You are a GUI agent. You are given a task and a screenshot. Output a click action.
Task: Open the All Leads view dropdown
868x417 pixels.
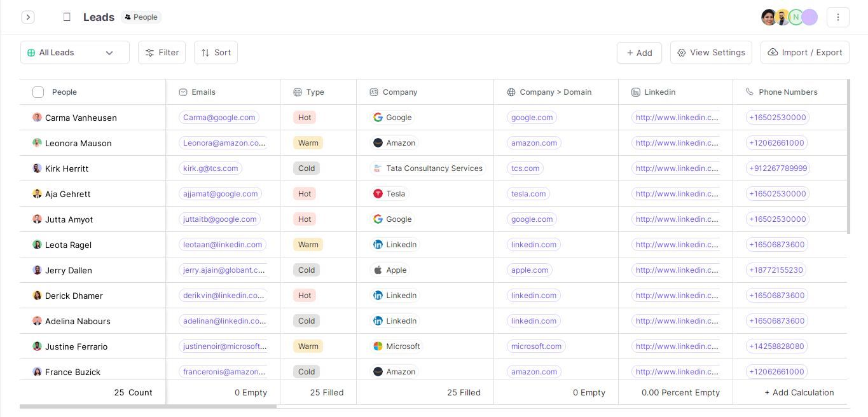coord(74,52)
